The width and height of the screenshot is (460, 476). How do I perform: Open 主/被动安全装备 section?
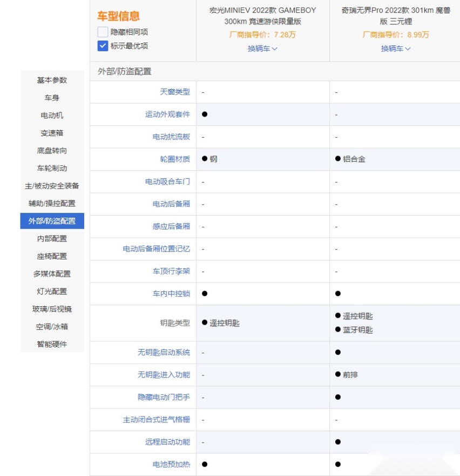[52, 186]
